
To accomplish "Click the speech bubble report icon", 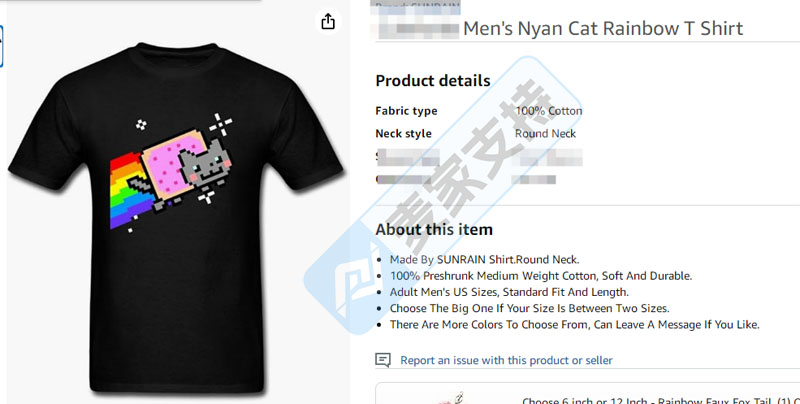I will 383,360.
